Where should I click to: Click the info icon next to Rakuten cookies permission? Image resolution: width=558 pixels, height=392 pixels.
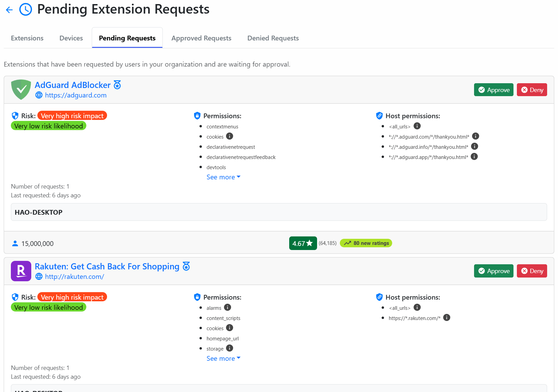pyautogui.click(x=230, y=328)
